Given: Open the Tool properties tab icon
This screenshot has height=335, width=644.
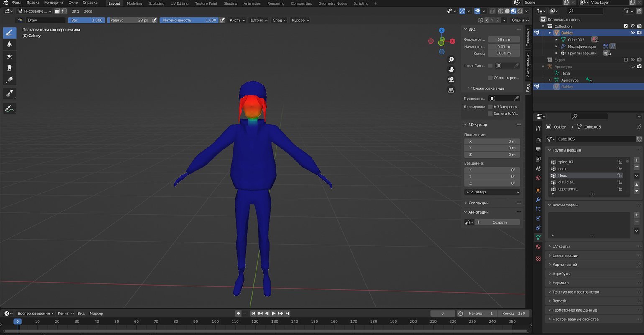Looking at the screenshot, I should click(538, 128).
